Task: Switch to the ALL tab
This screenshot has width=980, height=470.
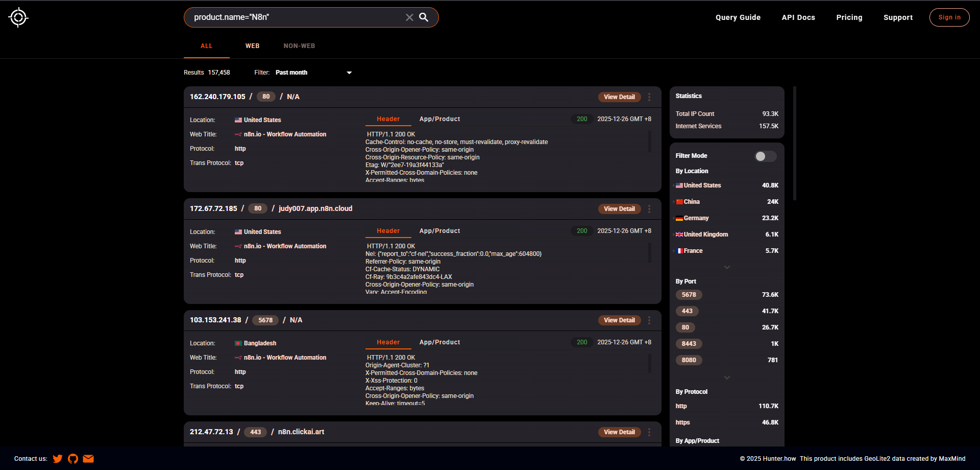Action: (x=206, y=46)
